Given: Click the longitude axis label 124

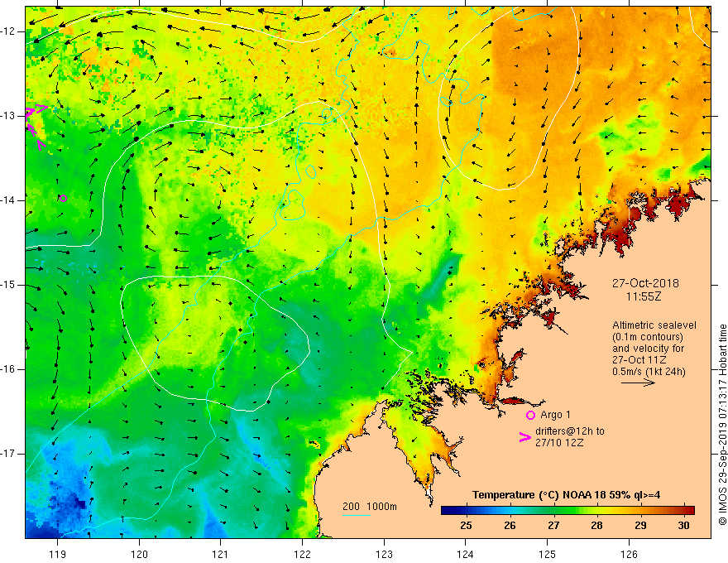Looking at the screenshot, I should [x=466, y=554].
